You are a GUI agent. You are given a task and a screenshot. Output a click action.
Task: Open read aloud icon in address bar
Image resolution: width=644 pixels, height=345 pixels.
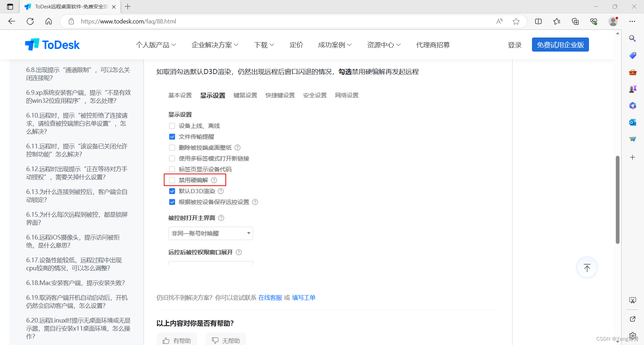(499, 21)
